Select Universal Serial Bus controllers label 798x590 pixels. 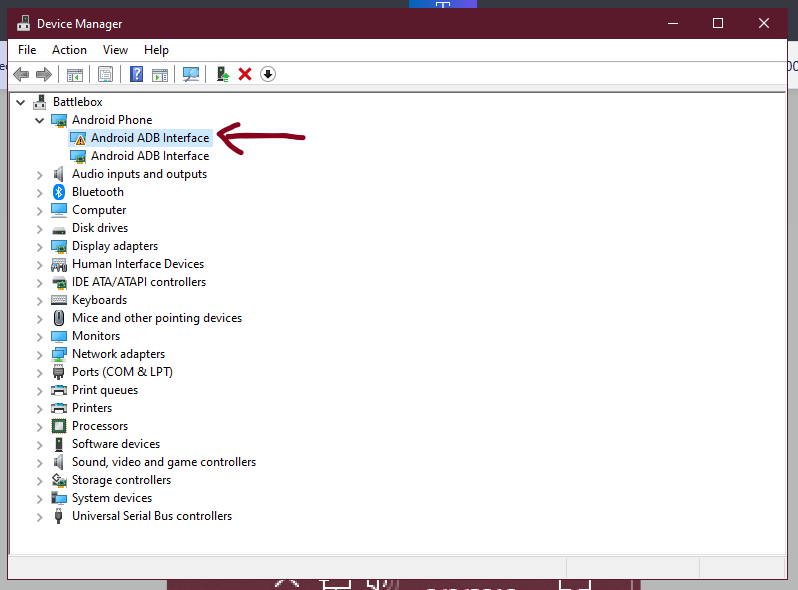tap(152, 516)
